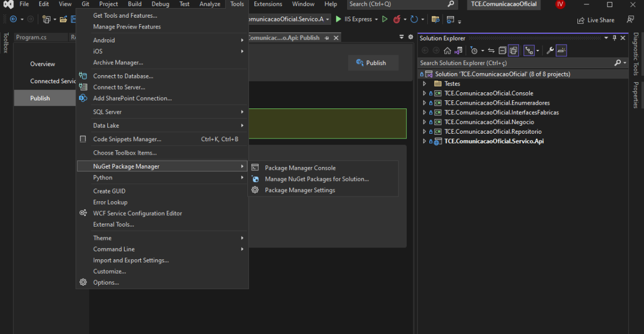Open the SQL Server submenu
Viewport: 644px width, 334px height.
(x=107, y=112)
